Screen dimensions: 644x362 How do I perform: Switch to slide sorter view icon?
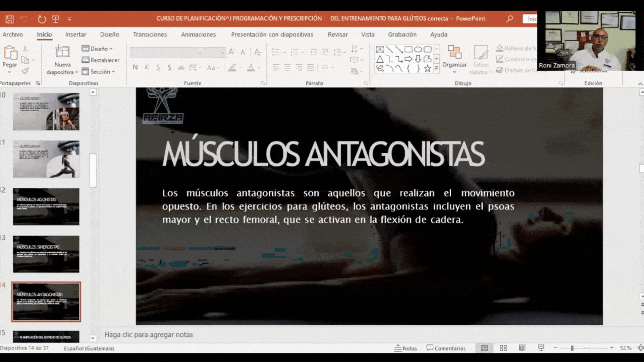[503, 348]
